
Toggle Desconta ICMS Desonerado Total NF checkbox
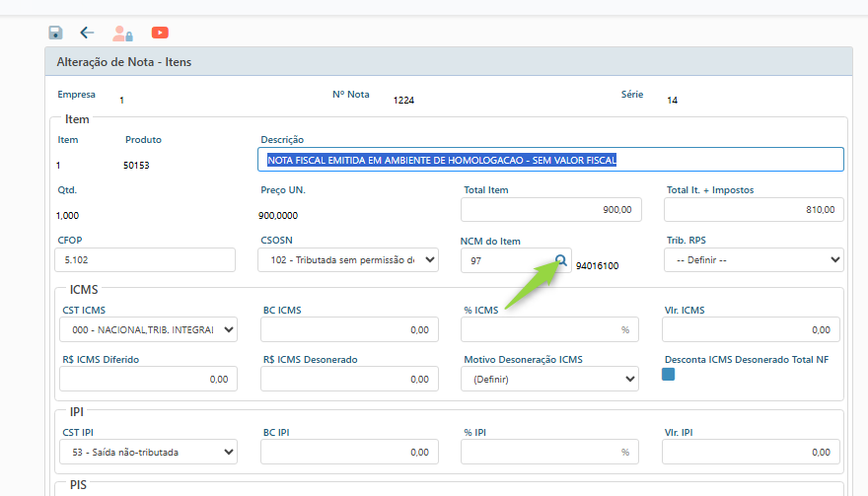668,375
